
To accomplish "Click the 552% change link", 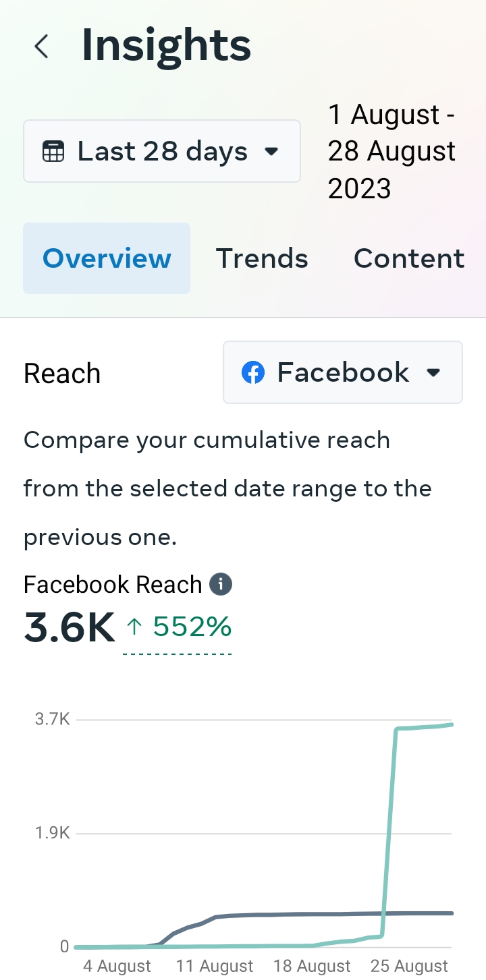I will click(x=192, y=627).
